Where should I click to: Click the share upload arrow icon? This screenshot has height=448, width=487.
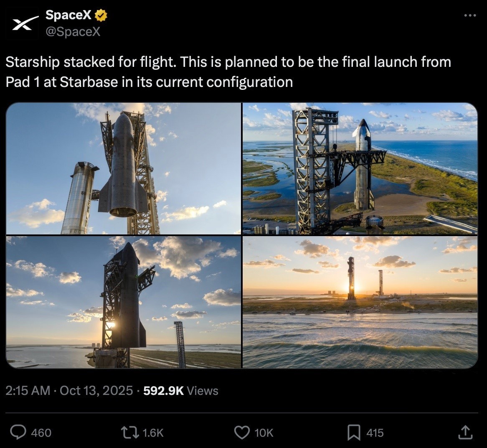pos(466,433)
